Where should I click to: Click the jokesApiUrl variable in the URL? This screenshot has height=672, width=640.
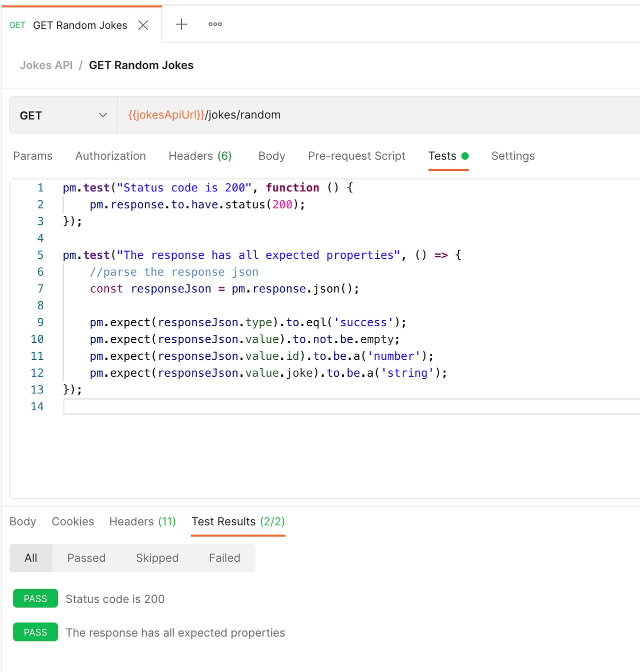(x=165, y=115)
